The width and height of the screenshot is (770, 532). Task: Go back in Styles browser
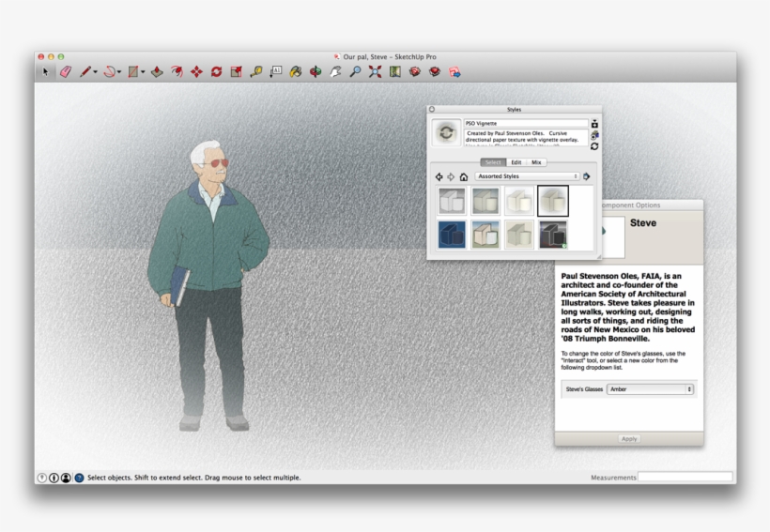coord(439,176)
